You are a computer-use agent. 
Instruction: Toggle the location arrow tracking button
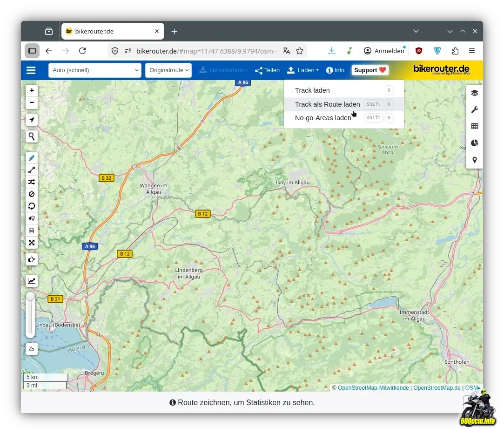32,120
